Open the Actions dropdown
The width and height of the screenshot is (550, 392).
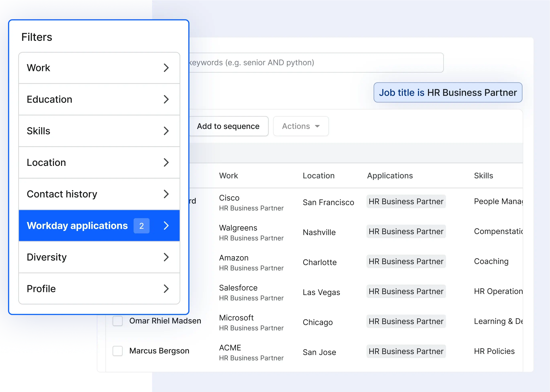point(301,126)
